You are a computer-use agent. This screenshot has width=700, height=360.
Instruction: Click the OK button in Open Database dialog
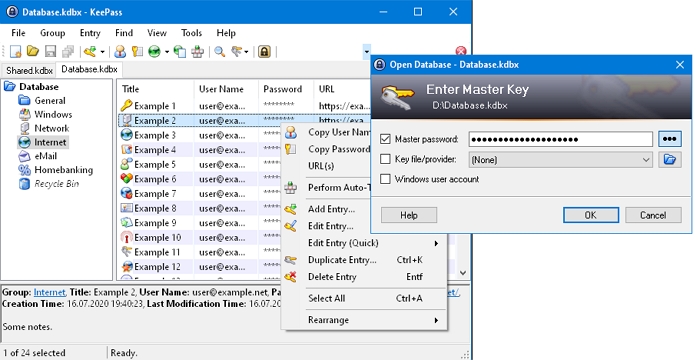click(591, 215)
